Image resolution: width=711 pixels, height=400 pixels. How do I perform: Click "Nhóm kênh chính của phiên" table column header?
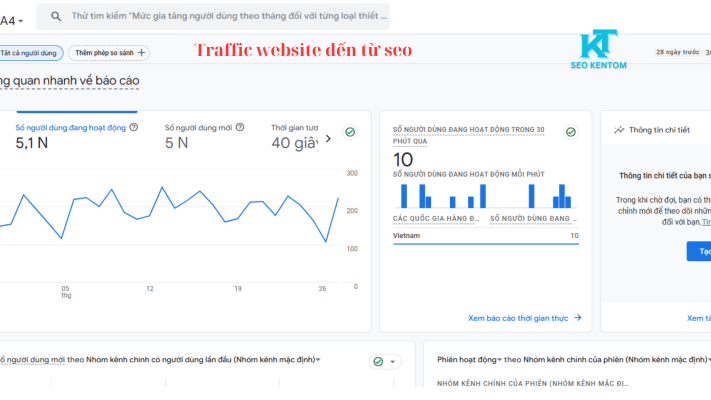pos(533,384)
